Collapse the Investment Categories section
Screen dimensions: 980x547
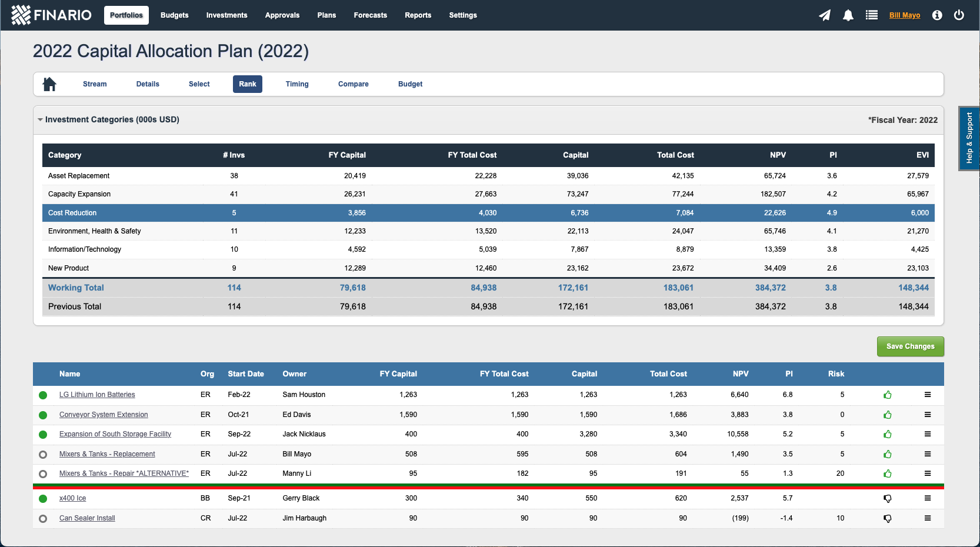(40, 119)
